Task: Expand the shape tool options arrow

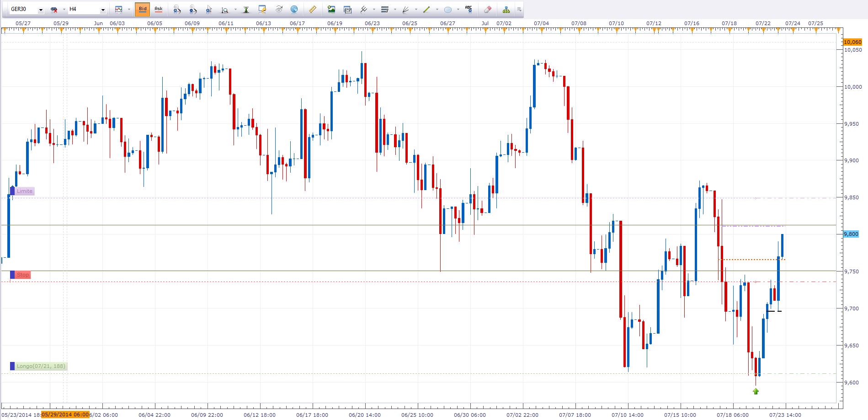Action: point(458,10)
